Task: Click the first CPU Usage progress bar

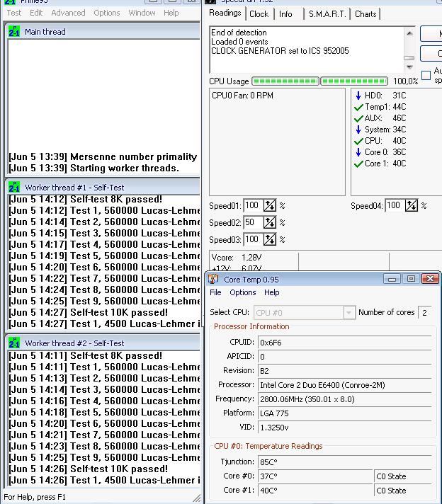Action: click(285, 81)
